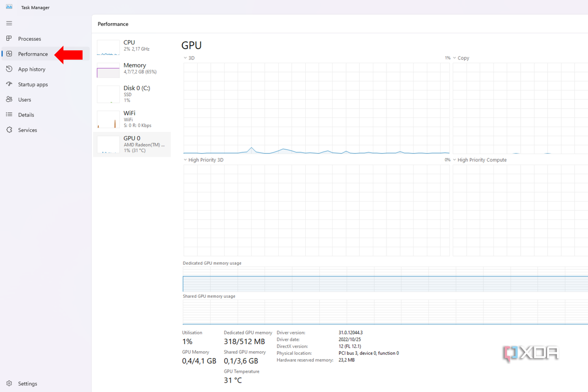Click the GPU heading text
Image resolution: width=588 pixels, height=392 pixels.
[x=191, y=46]
